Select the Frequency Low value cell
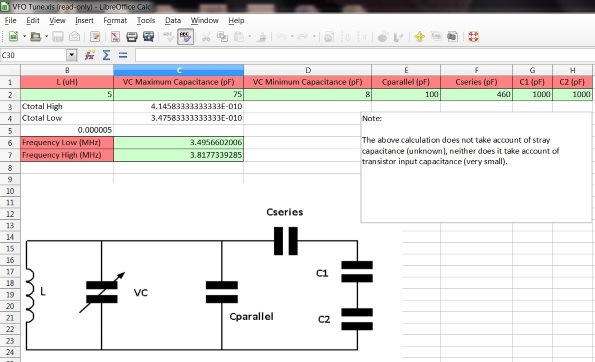595x362 pixels. click(x=178, y=142)
